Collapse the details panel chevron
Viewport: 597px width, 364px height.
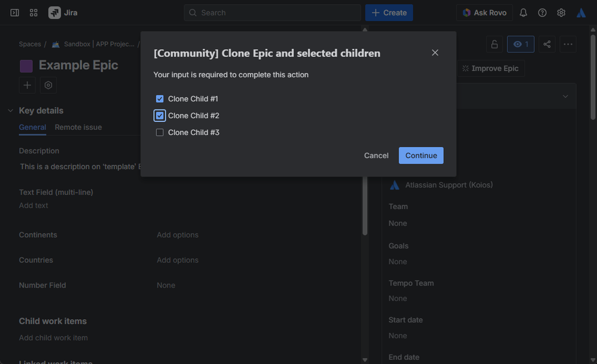point(565,97)
